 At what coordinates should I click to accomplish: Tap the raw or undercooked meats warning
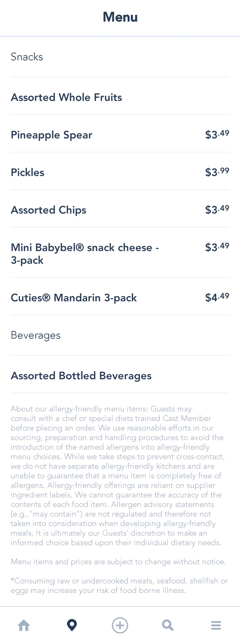(119, 586)
